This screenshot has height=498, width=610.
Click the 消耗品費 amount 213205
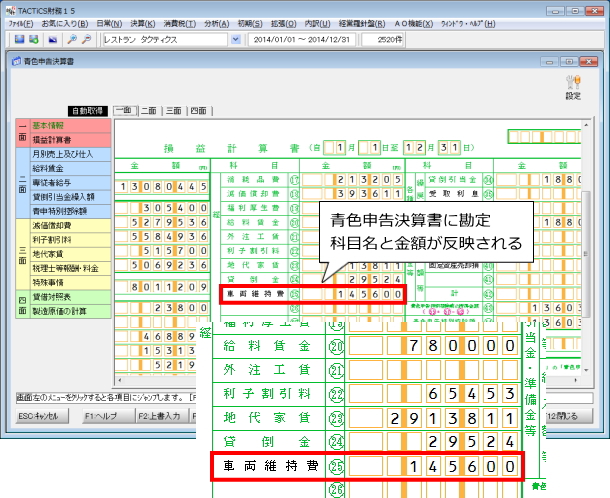[352, 179]
